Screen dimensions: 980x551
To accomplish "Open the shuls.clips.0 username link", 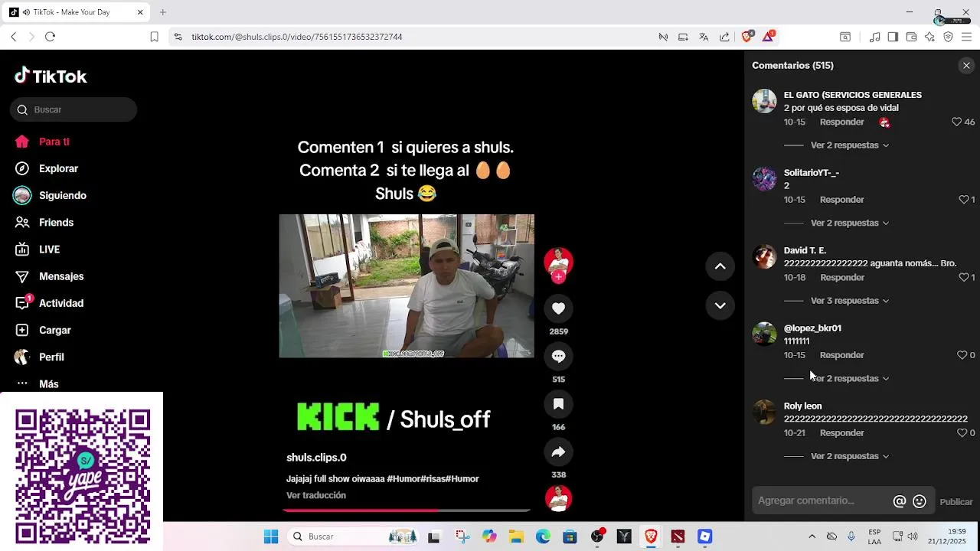I will tap(316, 458).
